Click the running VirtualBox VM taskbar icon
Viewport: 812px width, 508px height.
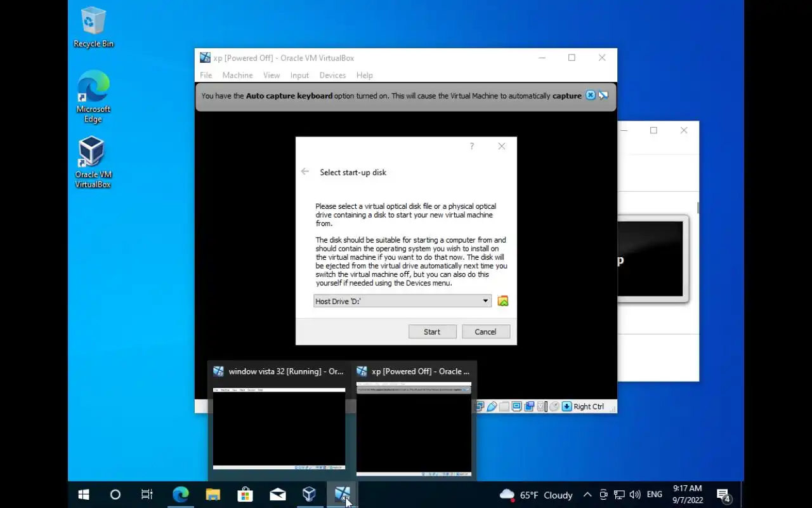pyautogui.click(x=342, y=495)
